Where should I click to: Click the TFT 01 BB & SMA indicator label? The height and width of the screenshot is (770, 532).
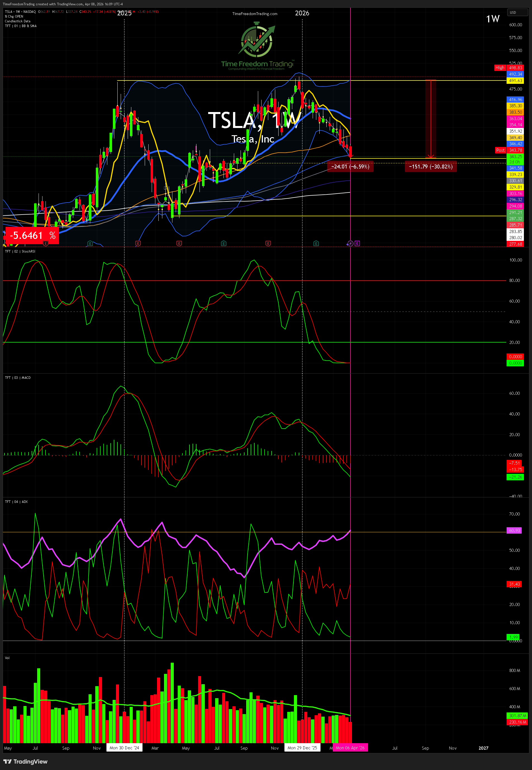coord(21,26)
